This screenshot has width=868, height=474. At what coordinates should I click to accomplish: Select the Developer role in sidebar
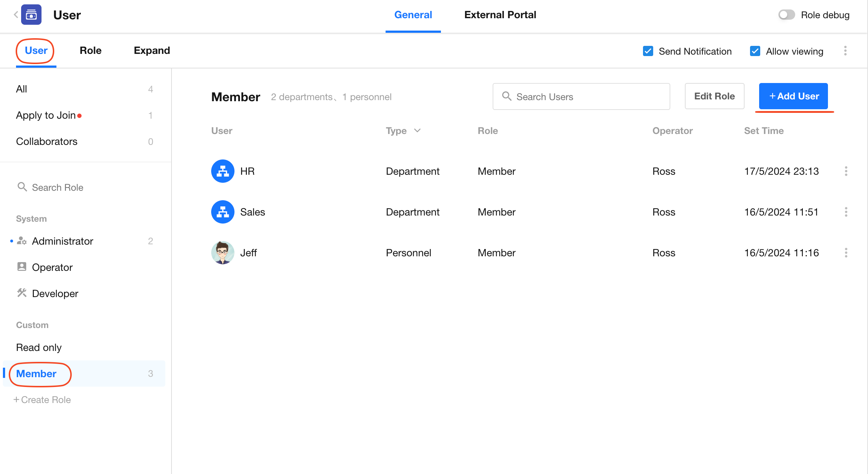coord(55,293)
